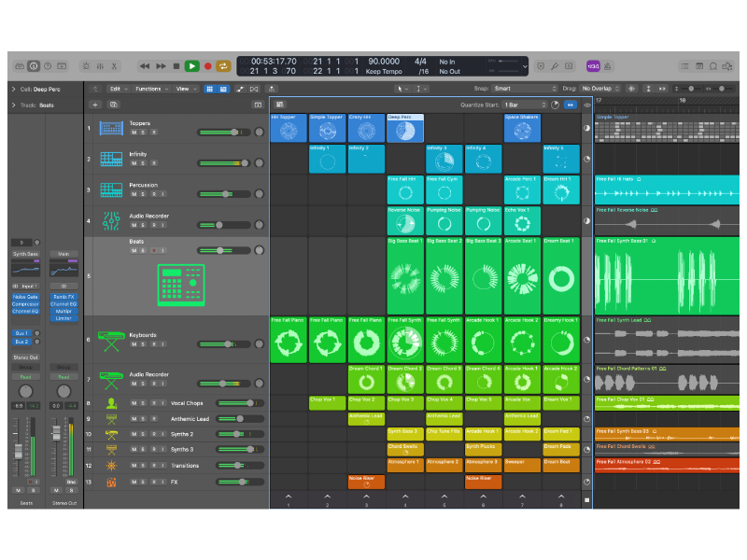Open the Mixer sliders icon

tap(100, 66)
